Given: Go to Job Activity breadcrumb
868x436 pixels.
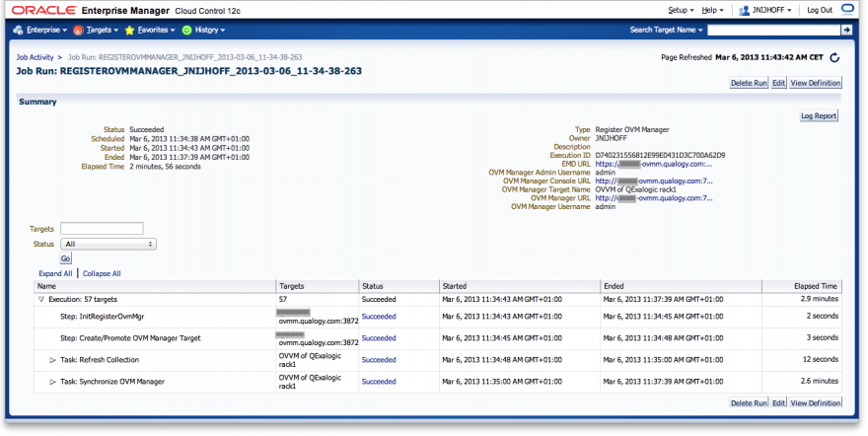Looking at the screenshot, I should coord(35,57).
